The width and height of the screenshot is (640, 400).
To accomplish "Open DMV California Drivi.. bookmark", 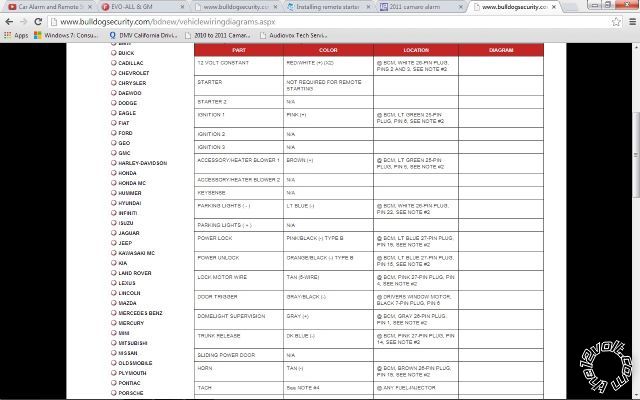I will 143,36.
